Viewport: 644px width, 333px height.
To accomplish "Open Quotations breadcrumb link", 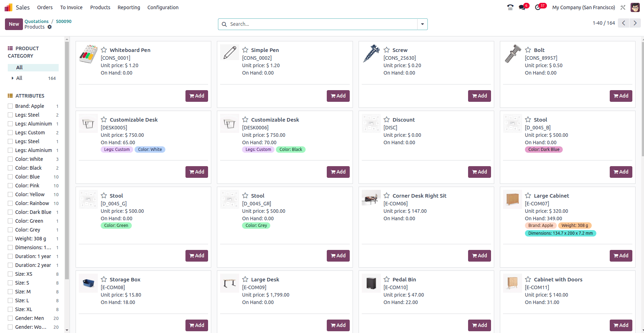I will pos(36,22).
